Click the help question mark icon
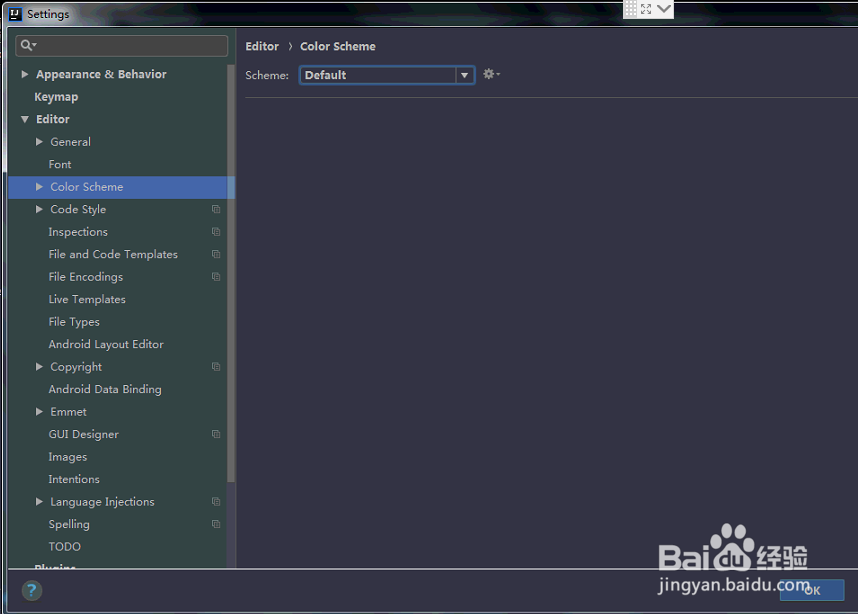 pos(32,590)
